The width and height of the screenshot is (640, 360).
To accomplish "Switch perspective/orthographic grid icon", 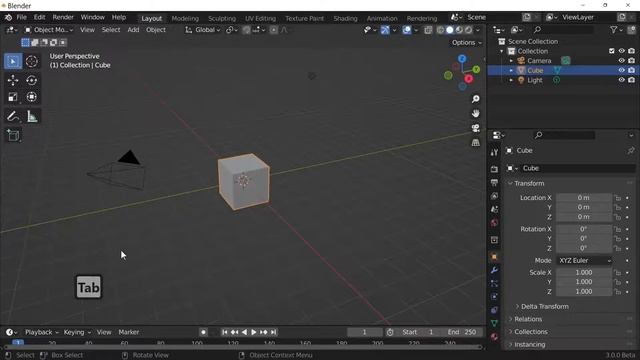I will coord(476,143).
